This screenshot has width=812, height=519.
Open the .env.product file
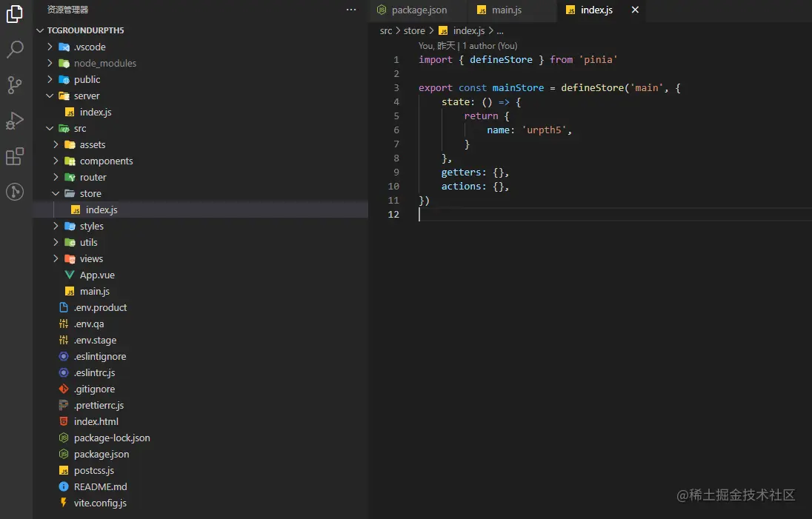[x=100, y=307]
